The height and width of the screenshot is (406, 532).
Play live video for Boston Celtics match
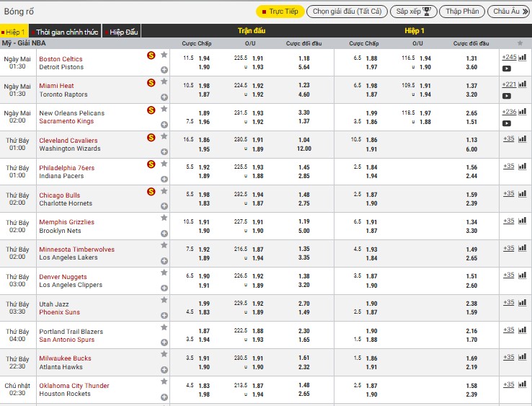click(x=507, y=69)
